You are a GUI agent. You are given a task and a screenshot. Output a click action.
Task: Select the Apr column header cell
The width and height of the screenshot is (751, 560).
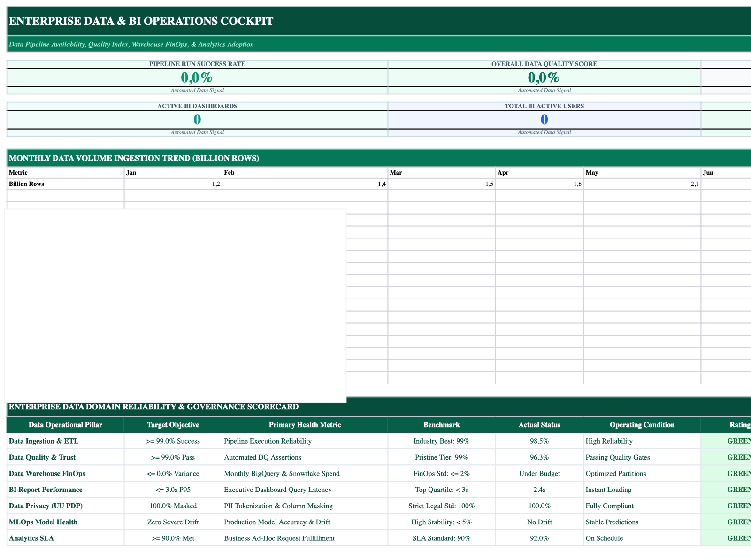(539, 173)
